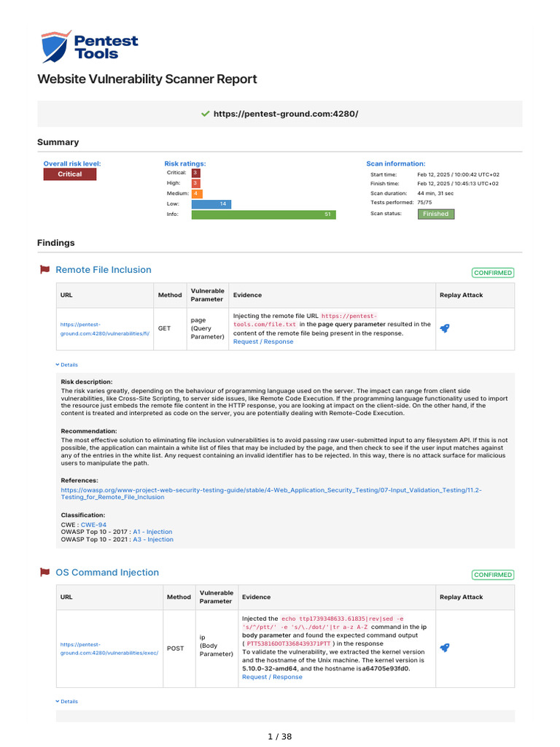This screenshot has height=747, width=560.
Task: Click the green checkmark beside the target URL
Action: click(x=205, y=114)
